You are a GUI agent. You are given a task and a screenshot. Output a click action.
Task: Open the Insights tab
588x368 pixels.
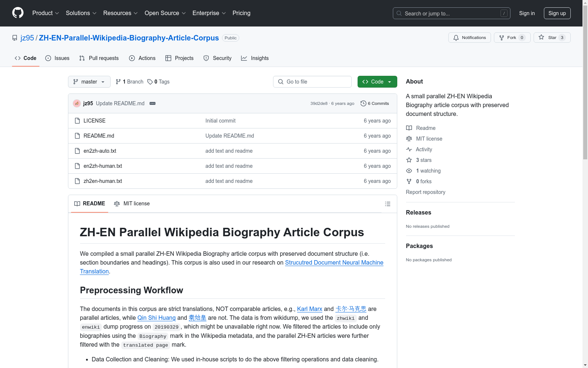255,58
